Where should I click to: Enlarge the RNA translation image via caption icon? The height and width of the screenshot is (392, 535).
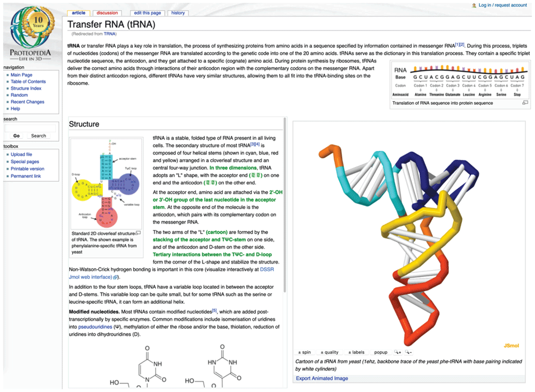[525, 103]
